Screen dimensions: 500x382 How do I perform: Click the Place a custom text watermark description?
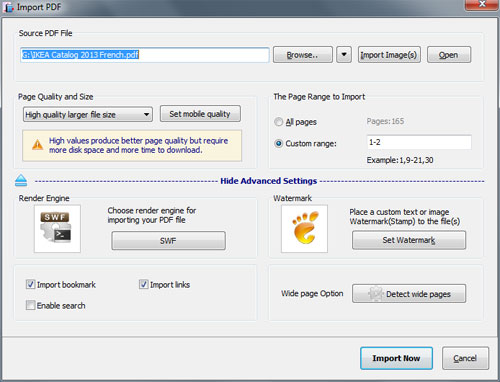tap(405, 216)
